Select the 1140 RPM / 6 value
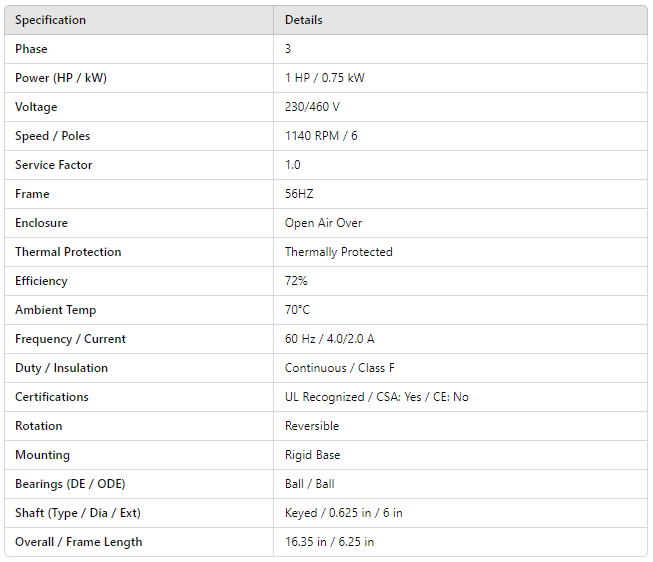 (x=320, y=136)
